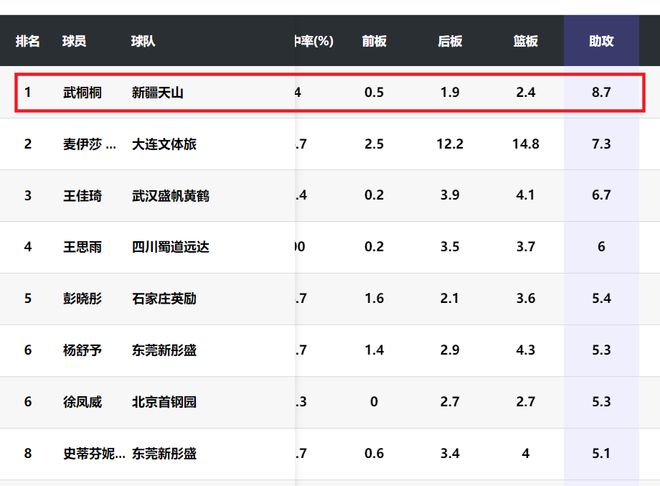Open player 武桐桐's name link

82,92
